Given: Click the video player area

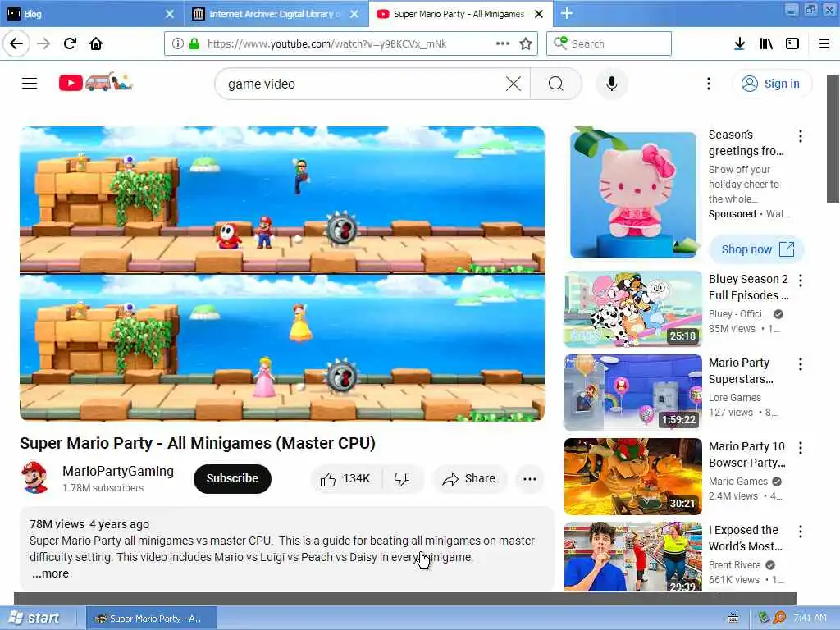Looking at the screenshot, I should coord(282,274).
